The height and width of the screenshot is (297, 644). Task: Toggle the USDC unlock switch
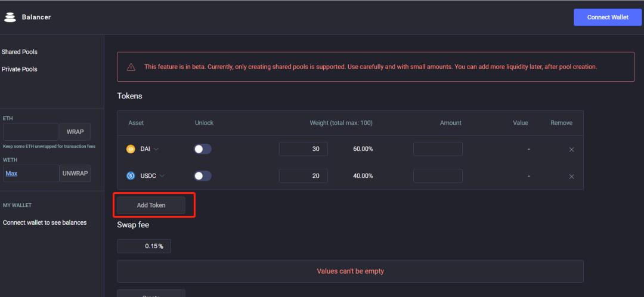(x=203, y=176)
